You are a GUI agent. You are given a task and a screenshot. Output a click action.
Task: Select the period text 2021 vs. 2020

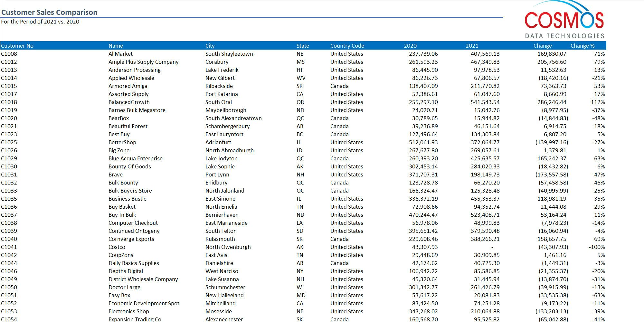pyautogui.click(x=40, y=22)
